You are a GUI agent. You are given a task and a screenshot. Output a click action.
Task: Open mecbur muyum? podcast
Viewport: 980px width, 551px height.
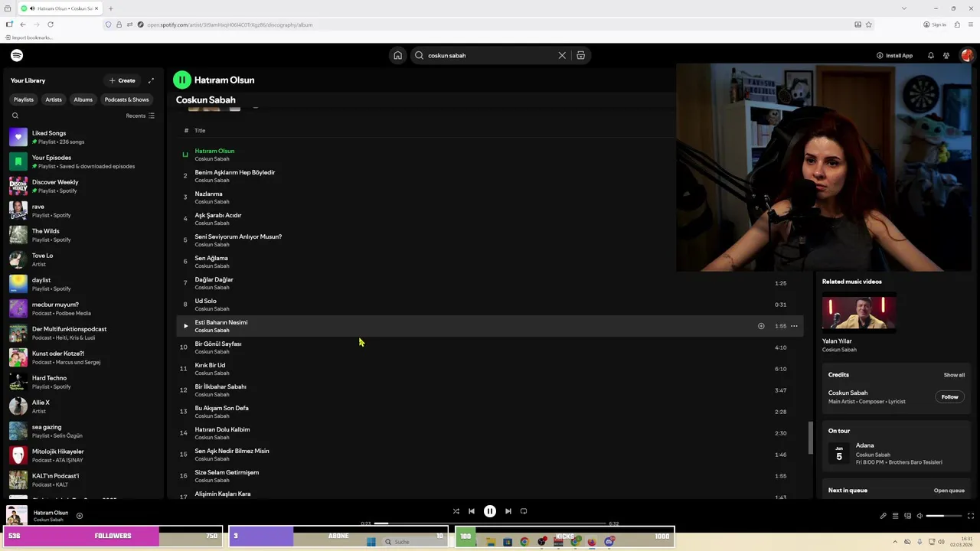click(83, 308)
